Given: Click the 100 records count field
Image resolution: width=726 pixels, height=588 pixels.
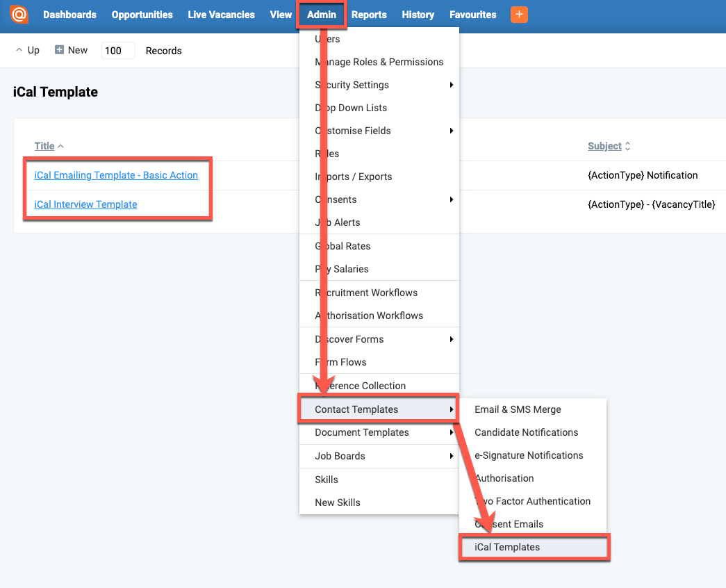Looking at the screenshot, I should click(x=117, y=50).
